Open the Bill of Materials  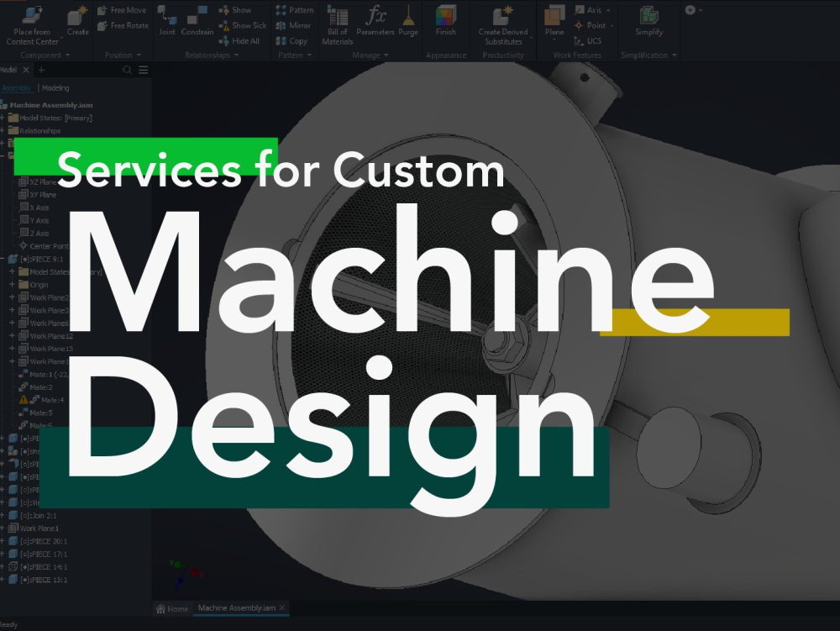point(337,25)
